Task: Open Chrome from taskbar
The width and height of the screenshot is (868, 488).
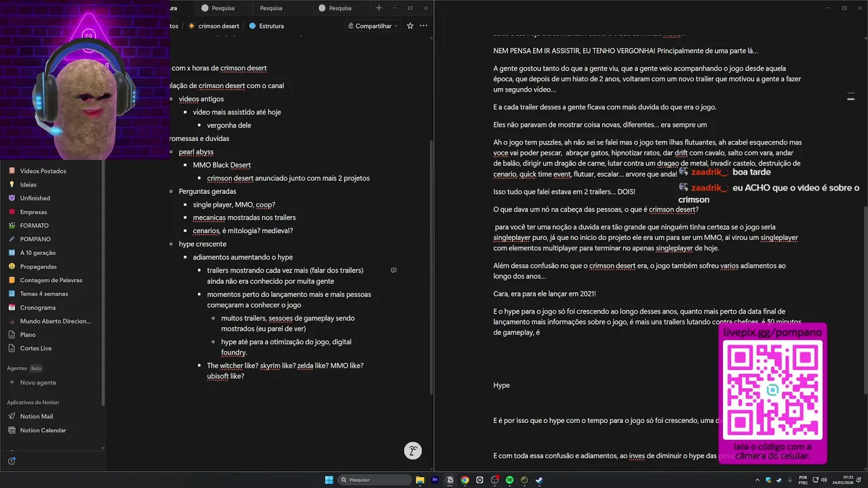Action: coord(465,480)
